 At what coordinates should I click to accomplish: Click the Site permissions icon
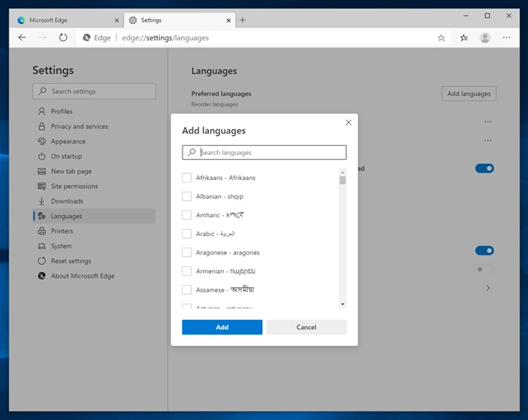(x=41, y=186)
